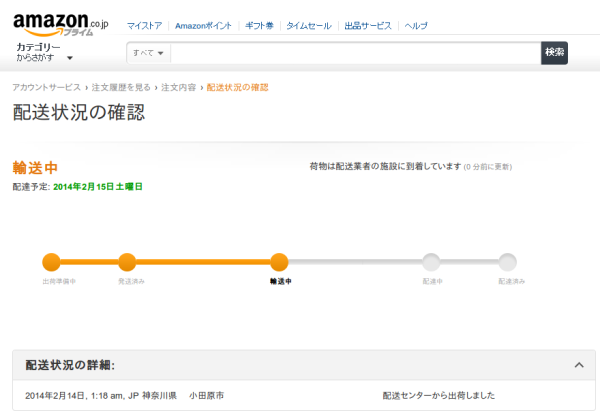Select the 輸送中 current progress marker

coord(279,263)
